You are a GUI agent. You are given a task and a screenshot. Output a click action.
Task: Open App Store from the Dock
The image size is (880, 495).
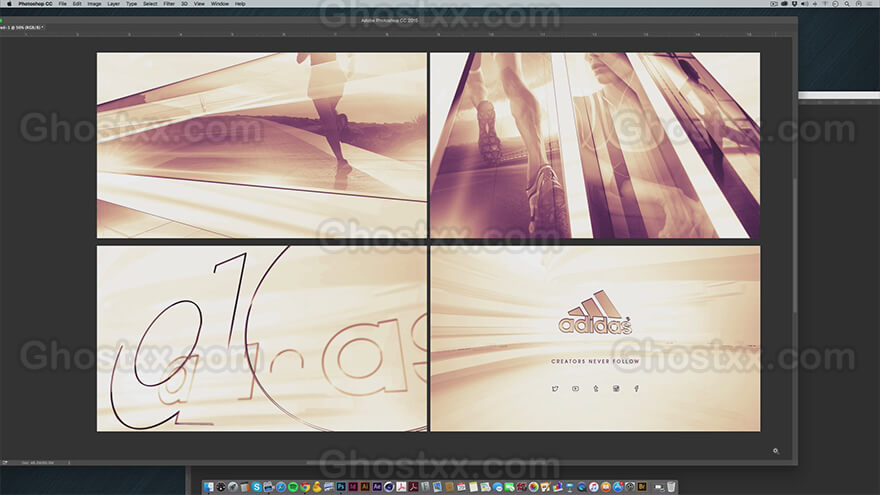(x=617, y=487)
